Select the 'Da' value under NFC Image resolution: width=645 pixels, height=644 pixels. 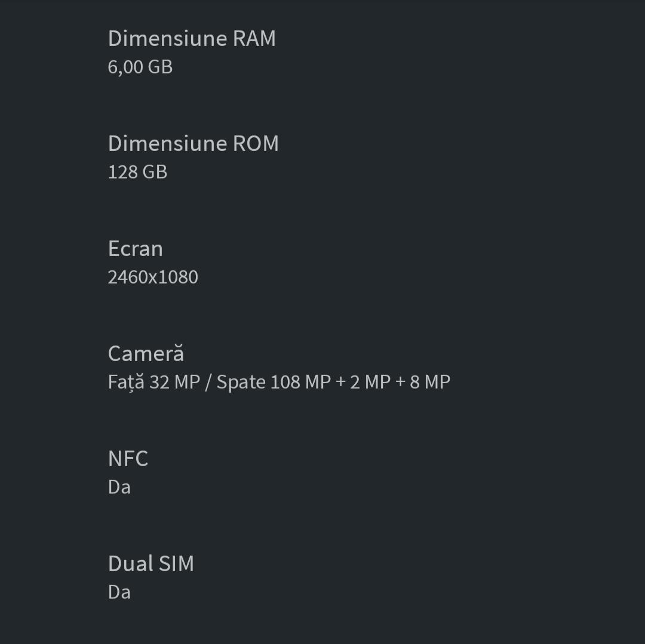(x=119, y=487)
